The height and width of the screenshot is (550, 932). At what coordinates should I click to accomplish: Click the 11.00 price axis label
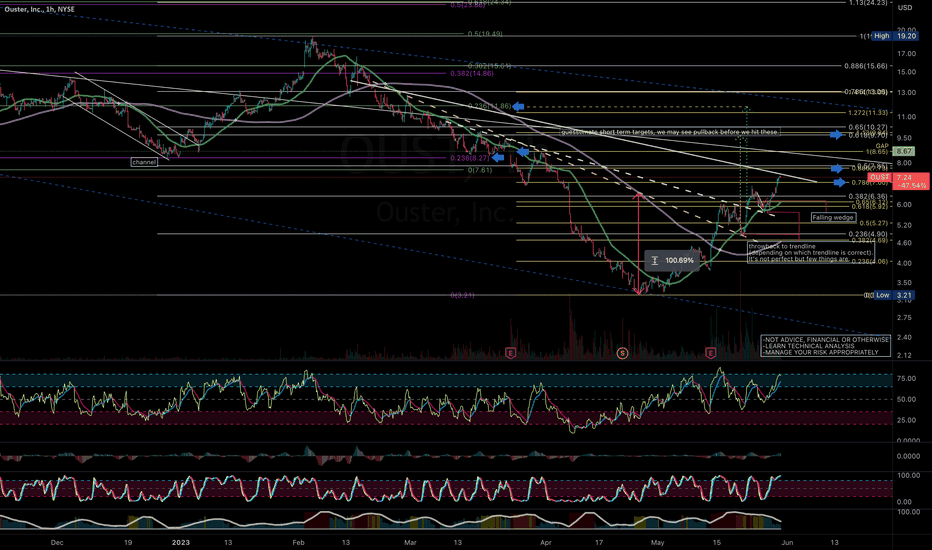click(906, 117)
